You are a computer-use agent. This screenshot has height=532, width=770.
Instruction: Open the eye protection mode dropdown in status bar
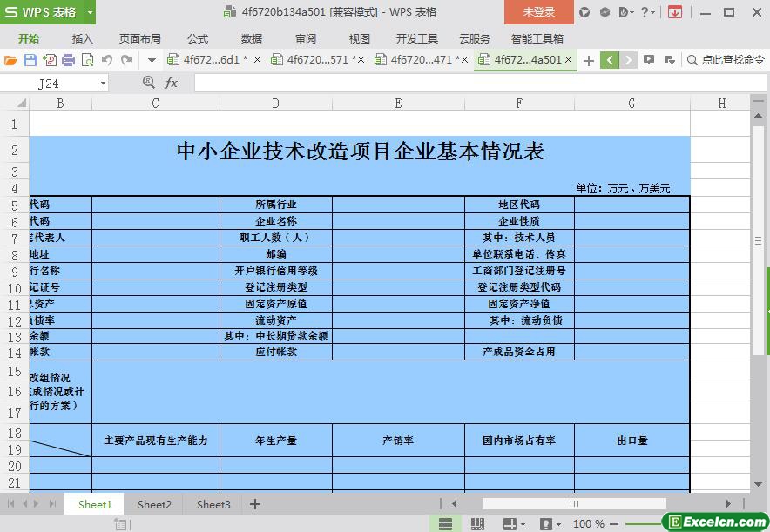(x=557, y=525)
